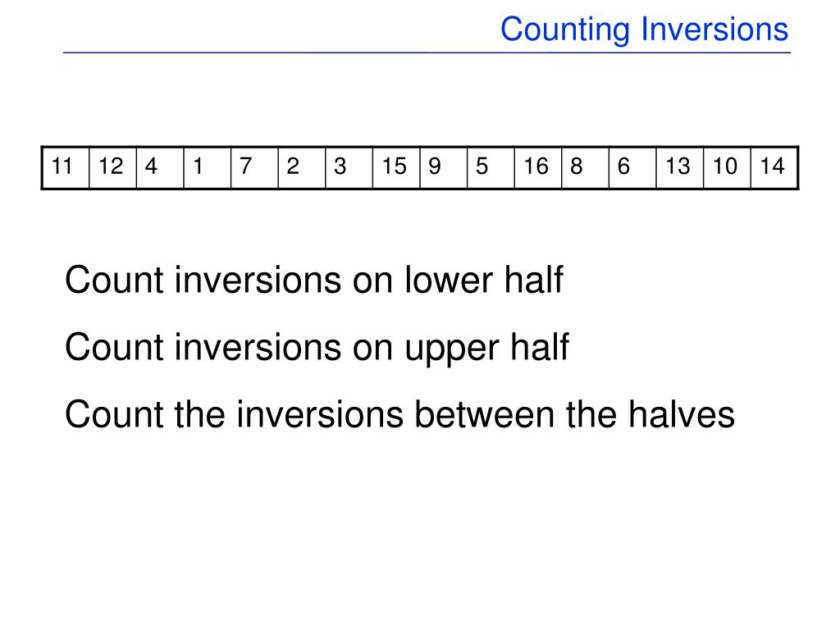Click the array cell containing 3
Viewport: 840px width, 630px height.
click(349, 167)
